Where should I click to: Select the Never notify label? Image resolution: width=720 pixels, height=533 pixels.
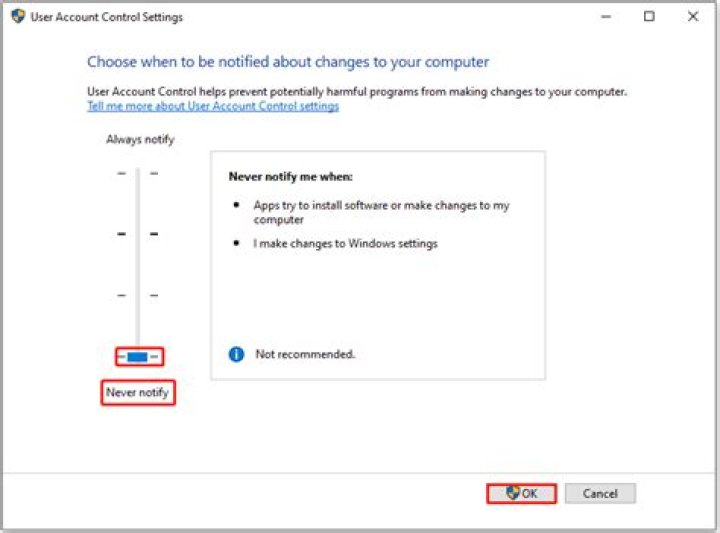pos(137,393)
